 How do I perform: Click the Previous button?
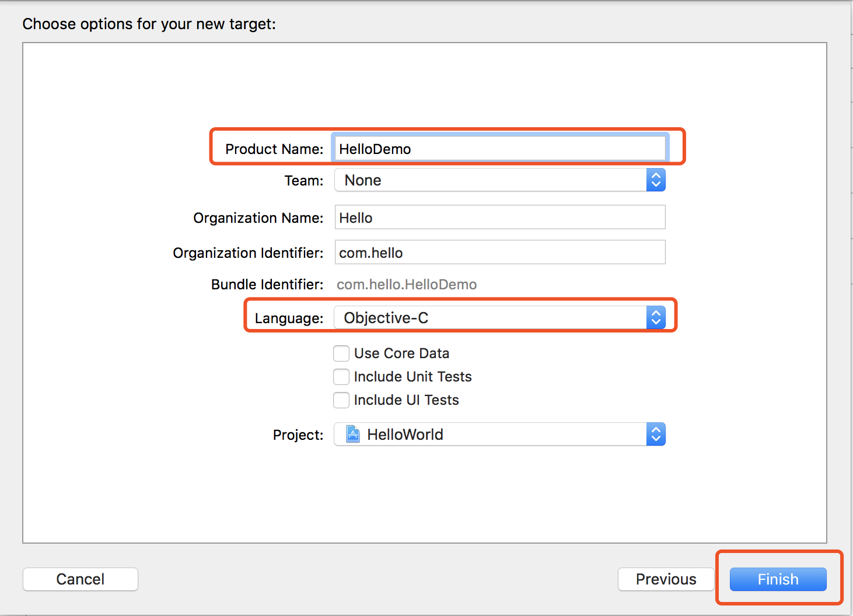666,579
